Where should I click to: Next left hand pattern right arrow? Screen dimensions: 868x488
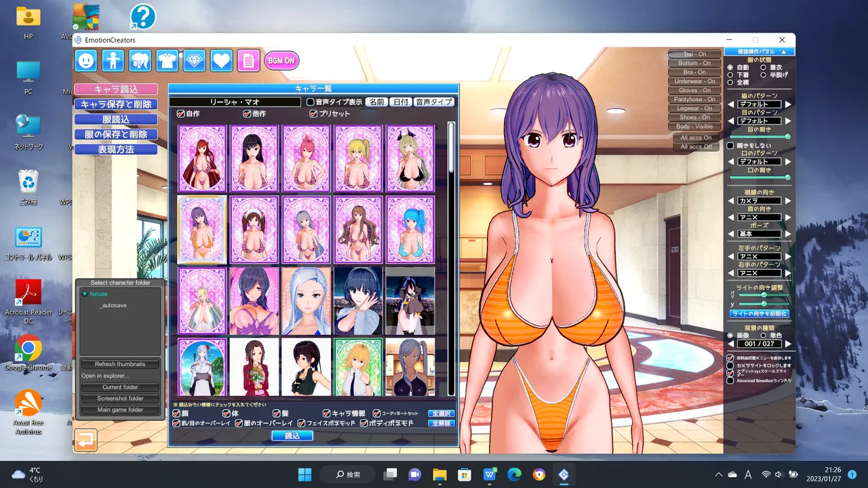pos(788,257)
